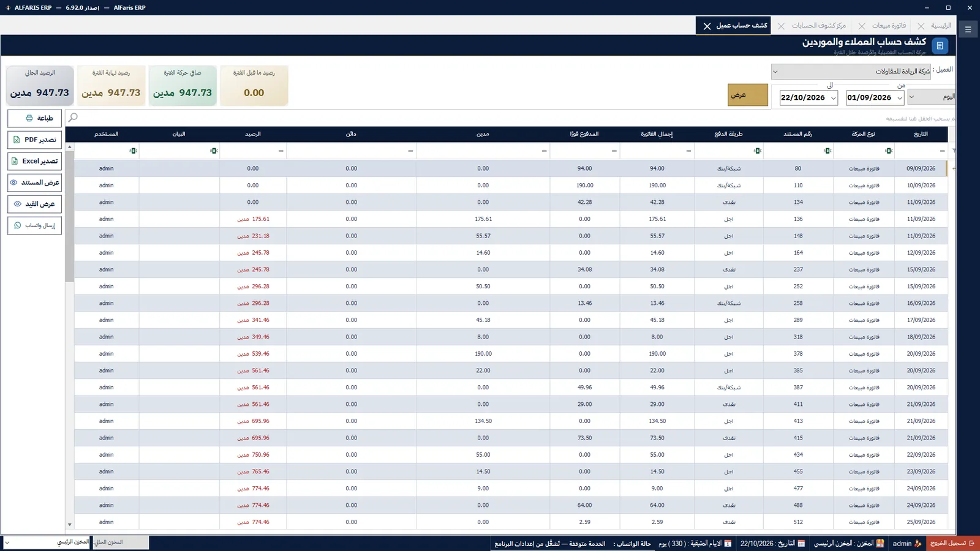Sort by the مدين column header
The image size is (980, 551).
tap(483, 134)
